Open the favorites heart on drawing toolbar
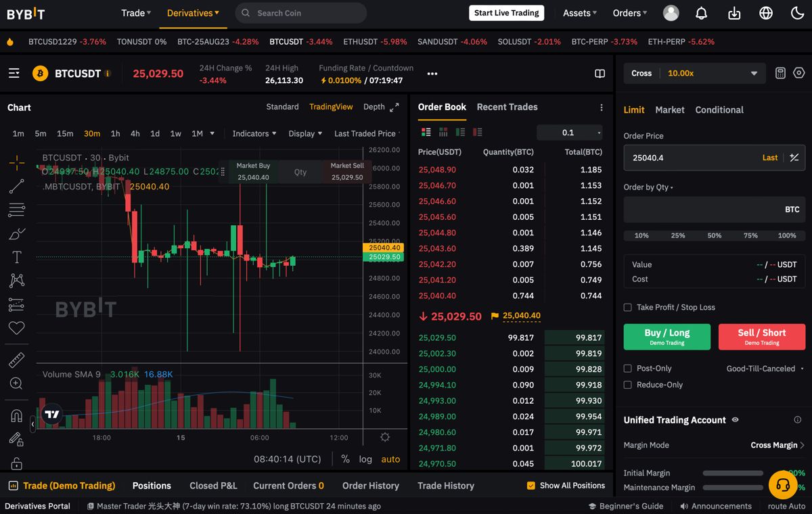The height and width of the screenshot is (514, 812). 17,328
